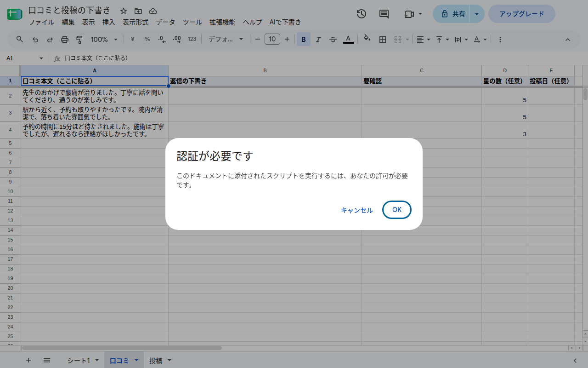Open the zoom 100% dropdown
The width and height of the screenshot is (588, 368).
tap(104, 40)
